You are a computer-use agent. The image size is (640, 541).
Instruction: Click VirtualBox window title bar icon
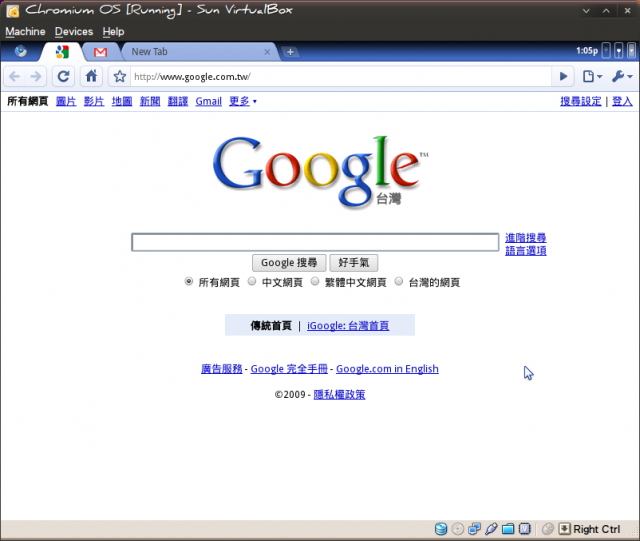pos(13,11)
